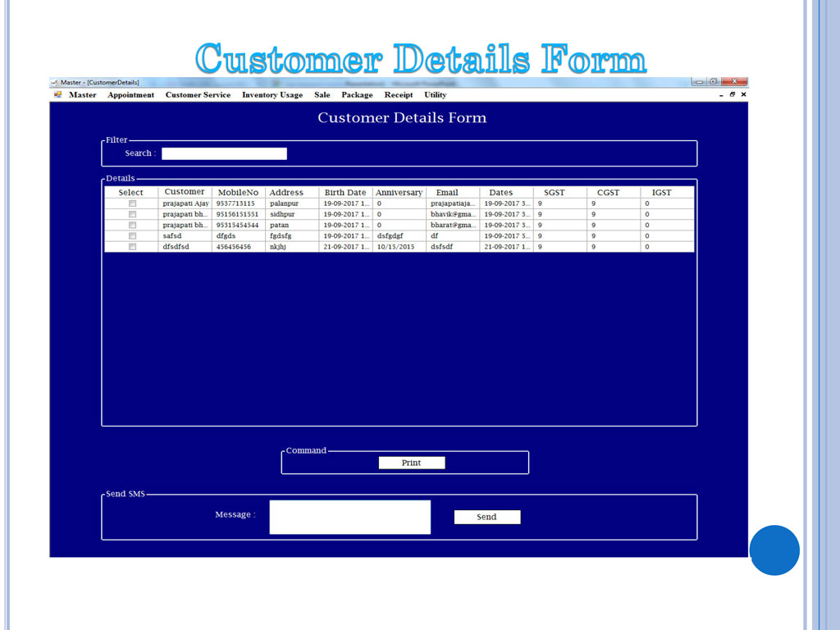Sort by the Birth Date column header

(x=345, y=192)
